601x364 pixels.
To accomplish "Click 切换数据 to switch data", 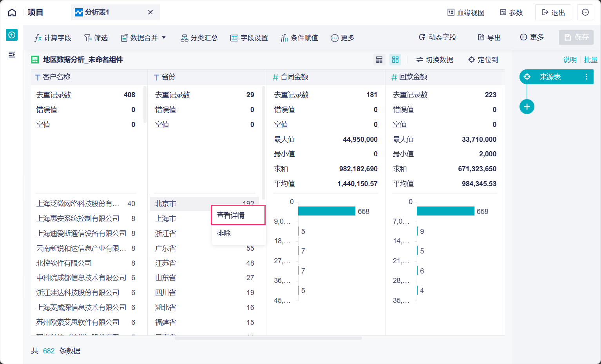I will tap(434, 60).
